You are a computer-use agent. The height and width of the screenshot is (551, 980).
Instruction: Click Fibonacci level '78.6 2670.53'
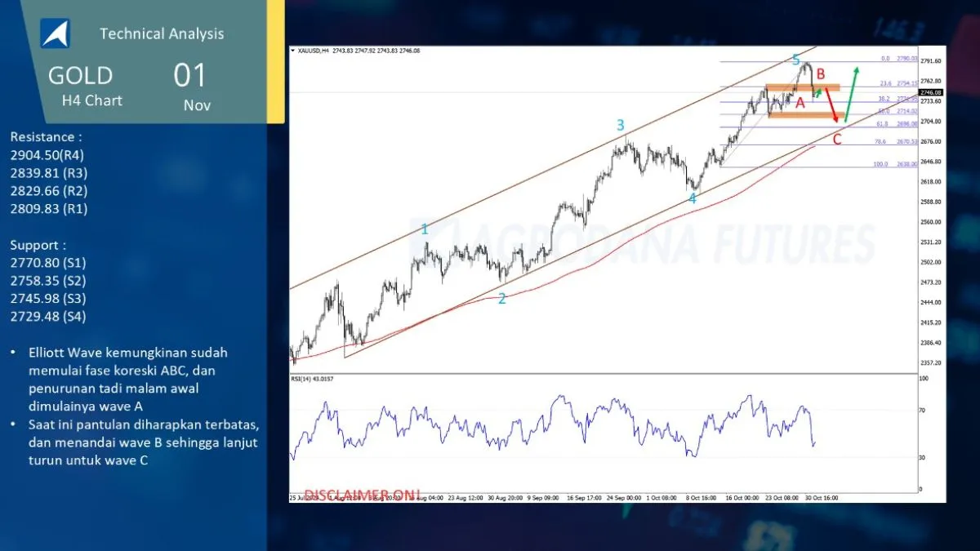coord(897,141)
